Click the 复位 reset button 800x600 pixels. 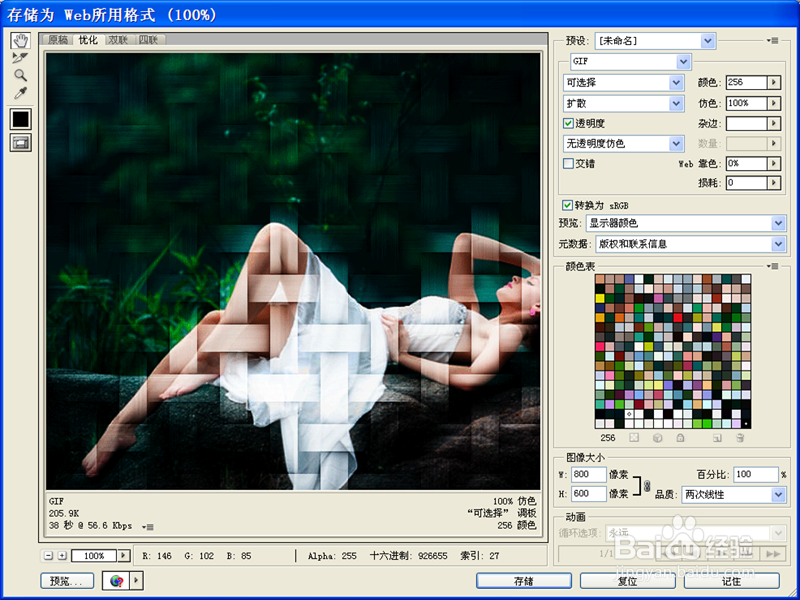(628, 581)
